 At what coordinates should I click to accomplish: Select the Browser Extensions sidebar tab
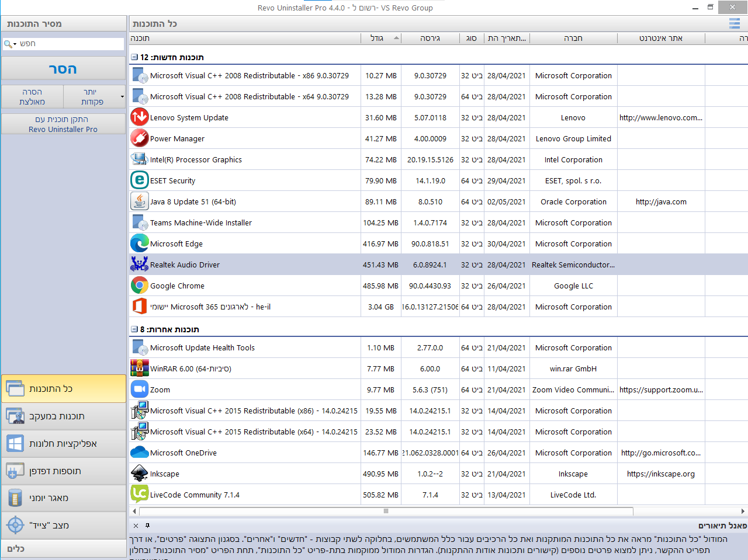[x=64, y=471]
